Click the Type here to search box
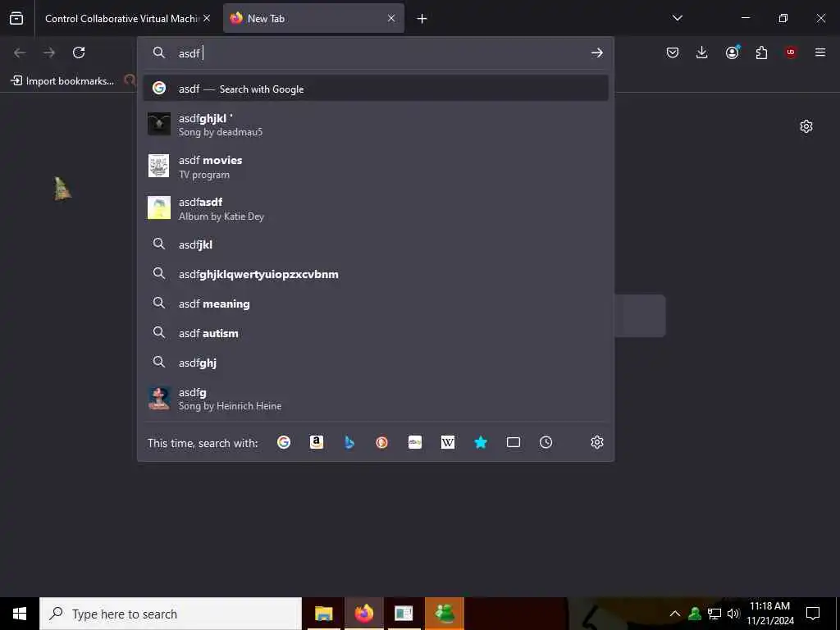840x630 pixels. [x=171, y=614]
